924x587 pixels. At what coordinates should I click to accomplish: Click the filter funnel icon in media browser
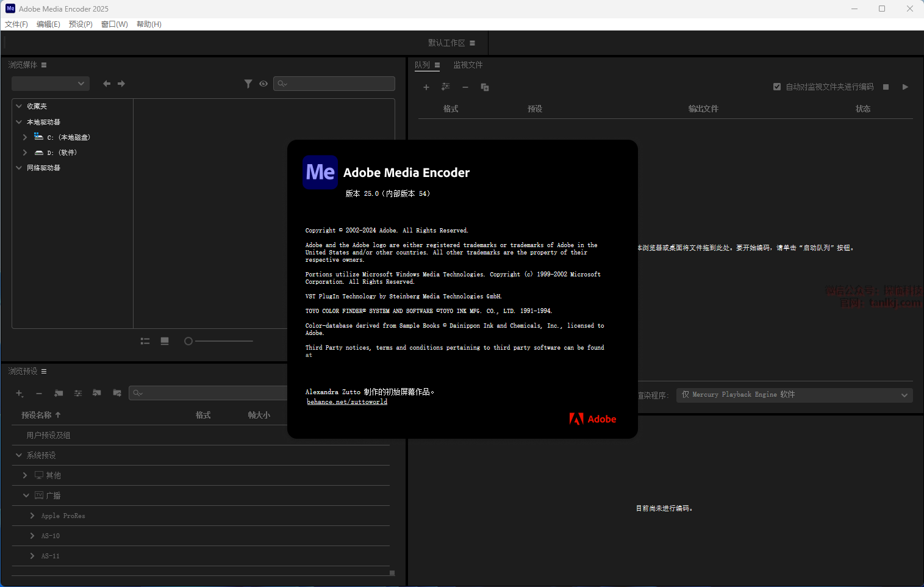point(248,84)
